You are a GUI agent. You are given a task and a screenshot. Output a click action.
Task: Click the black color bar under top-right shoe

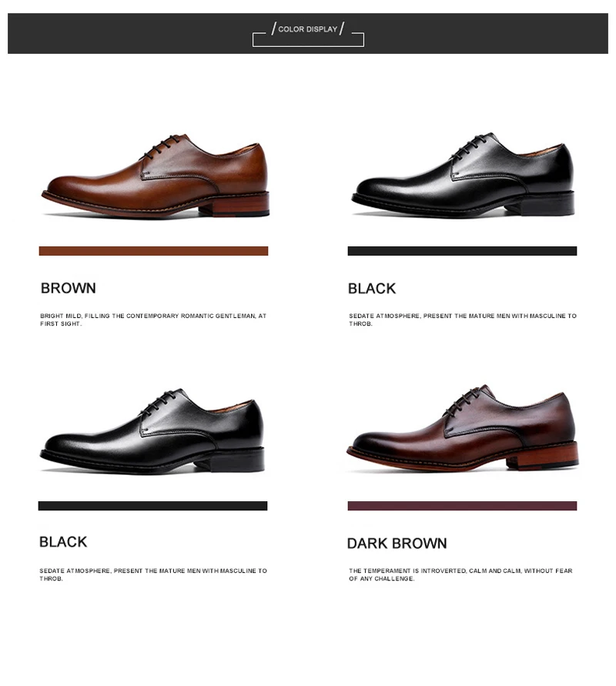[462, 251]
